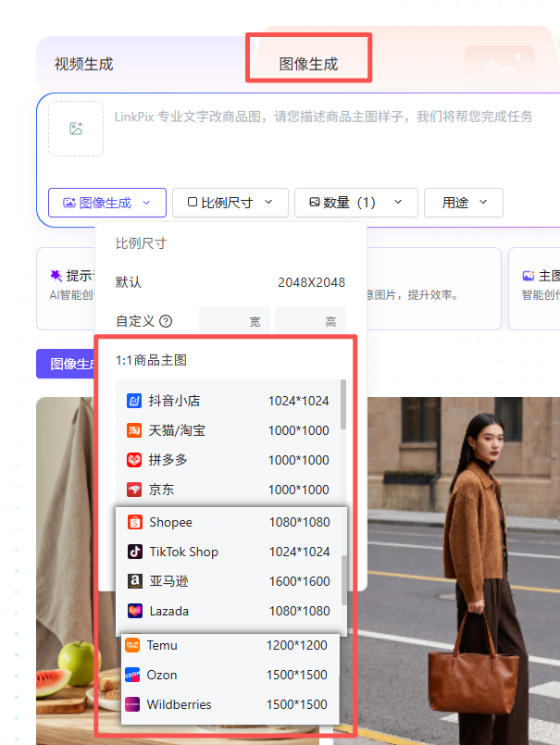This screenshot has width=560, height=745.
Task: Switch to the 视频生成 tab
Action: 83,64
